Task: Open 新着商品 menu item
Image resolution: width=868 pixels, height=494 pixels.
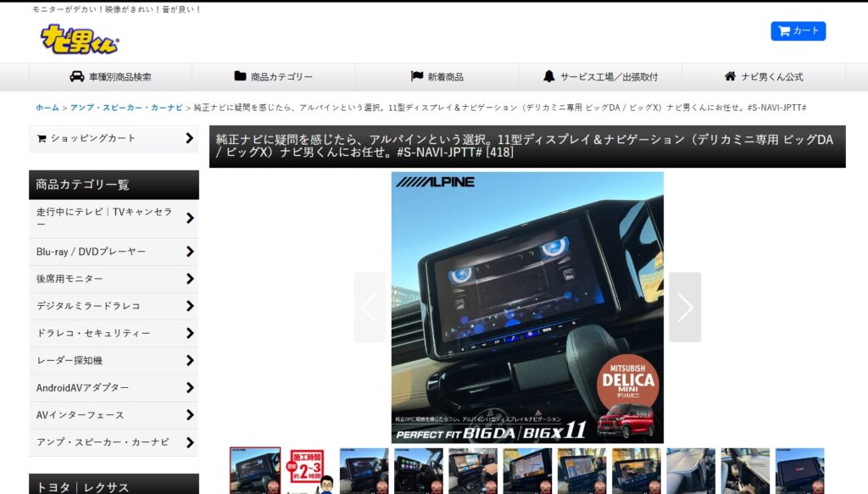Action: 437,77
